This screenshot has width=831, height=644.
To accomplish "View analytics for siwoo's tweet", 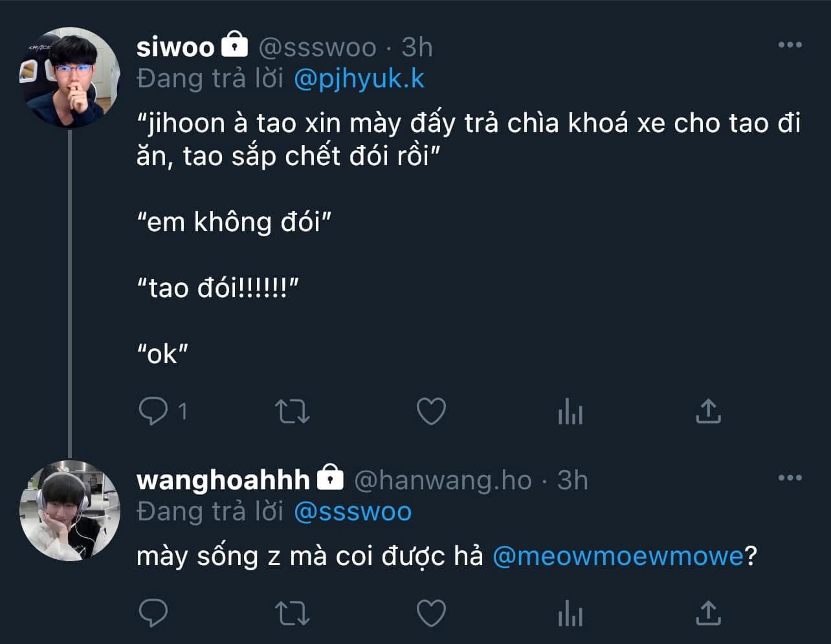I will tap(570, 412).
